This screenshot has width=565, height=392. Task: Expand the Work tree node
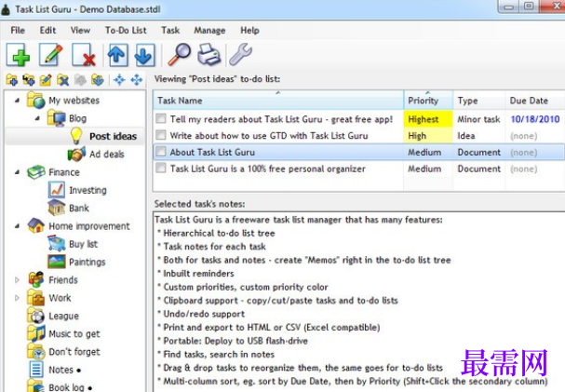click(x=17, y=298)
